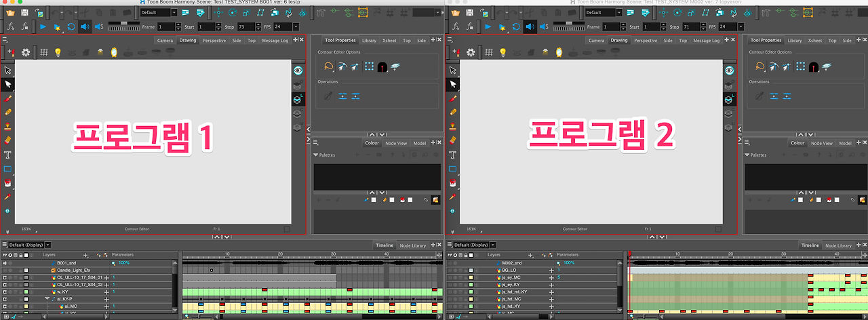Click the colour swatch of the BG..LO layer
Image resolution: width=868 pixels, height=320 pixels.
472,270
